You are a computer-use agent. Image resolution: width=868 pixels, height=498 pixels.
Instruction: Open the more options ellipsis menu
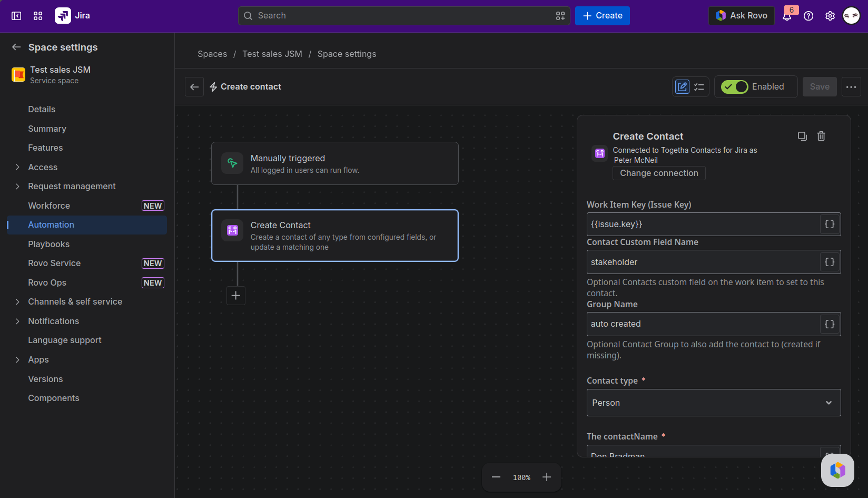[x=851, y=87]
